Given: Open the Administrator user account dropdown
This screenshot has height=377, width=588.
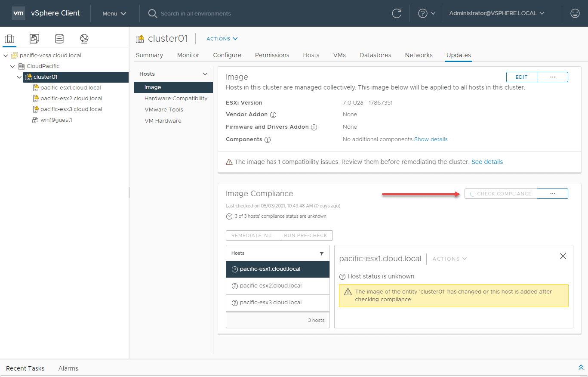Looking at the screenshot, I should (x=497, y=13).
